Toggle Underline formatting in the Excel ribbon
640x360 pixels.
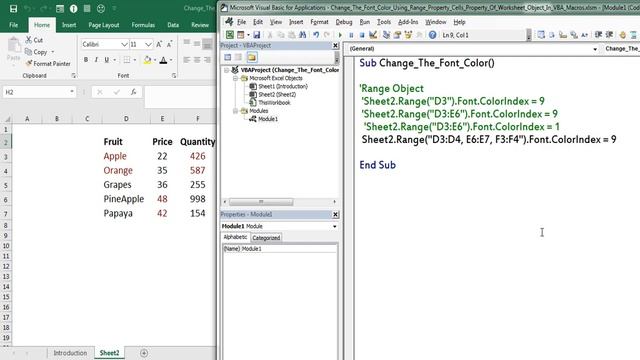107,60
